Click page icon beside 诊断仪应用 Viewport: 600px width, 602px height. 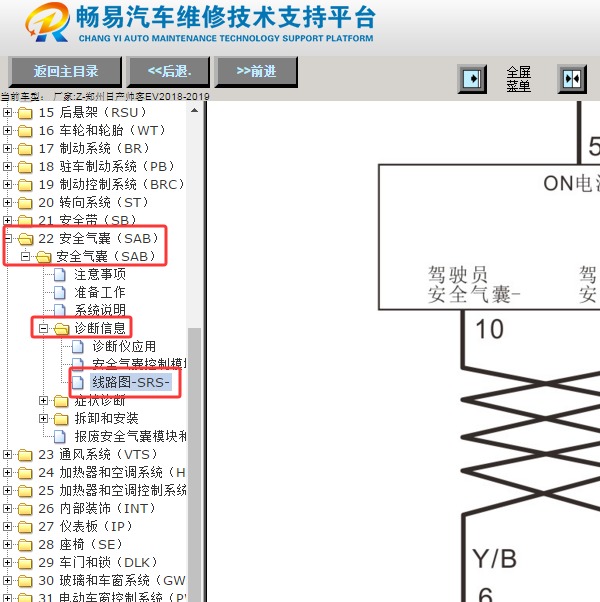click(78, 347)
